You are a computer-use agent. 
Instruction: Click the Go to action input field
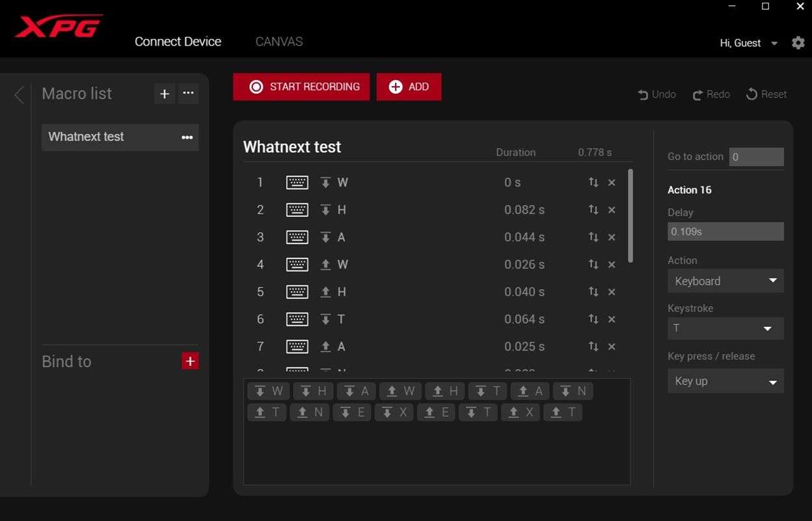pos(756,156)
